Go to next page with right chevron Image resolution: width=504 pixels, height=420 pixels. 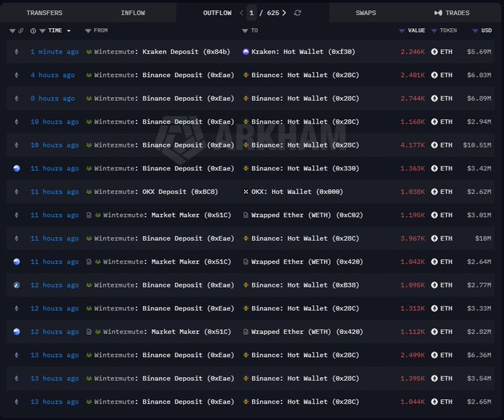pos(284,13)
